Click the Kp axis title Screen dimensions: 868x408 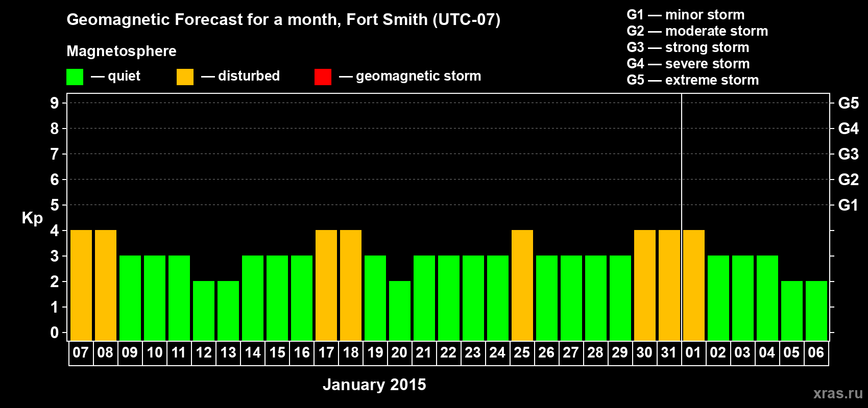pyautogui.click(x=32, y=219)
